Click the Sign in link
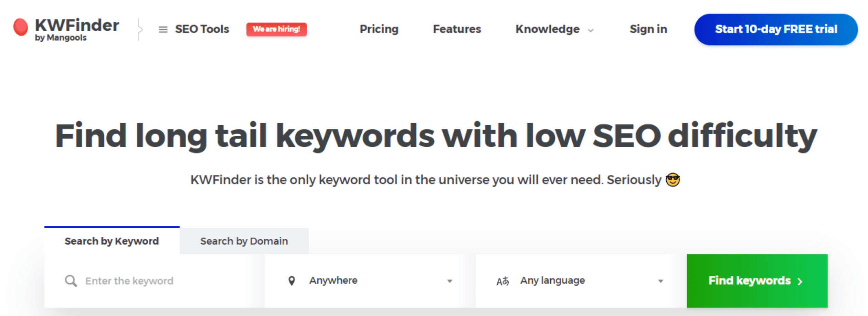Screen dimensions: 868x316 pos(648,29)
